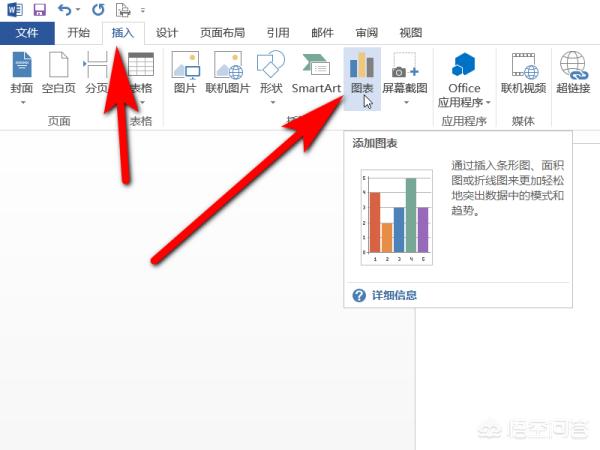Redo the last action
Viewport: 600px width, 450px height.
pos(98,10)
